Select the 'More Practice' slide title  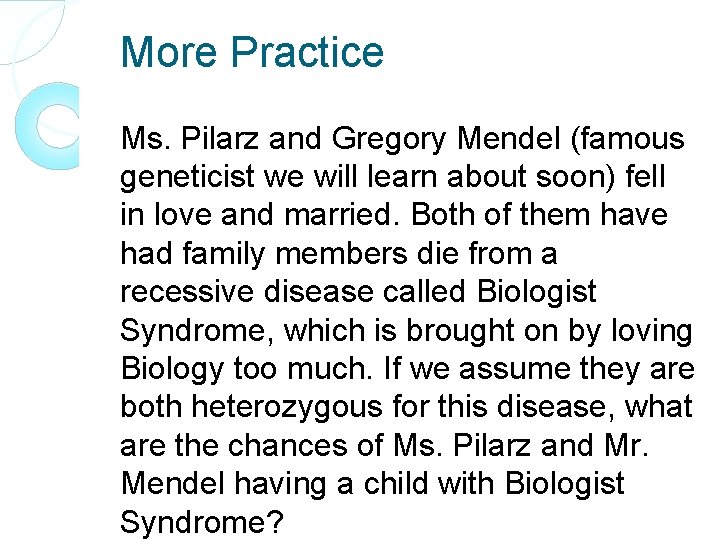pyautogui.click(x=252, y=51)
